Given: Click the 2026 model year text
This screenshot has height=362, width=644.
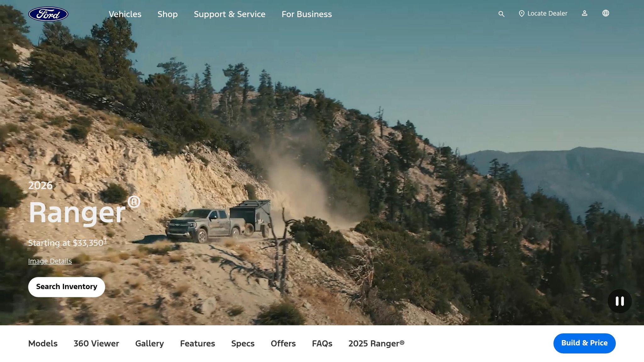Looking at the screenshot, I should pyautogui.click(x=40, y=185).
